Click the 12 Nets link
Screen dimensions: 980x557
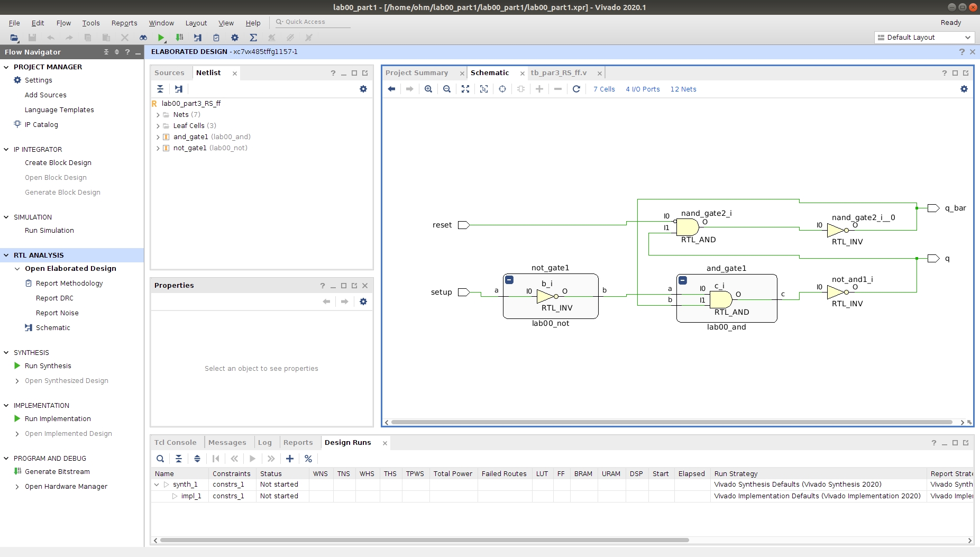683,89
